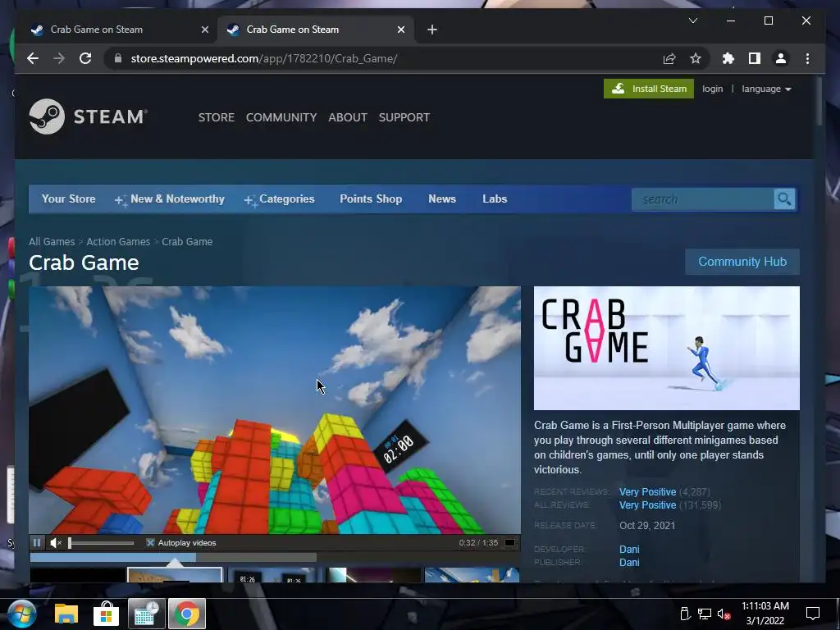Click the Chrome taskbar icon

tap(186, 614)
